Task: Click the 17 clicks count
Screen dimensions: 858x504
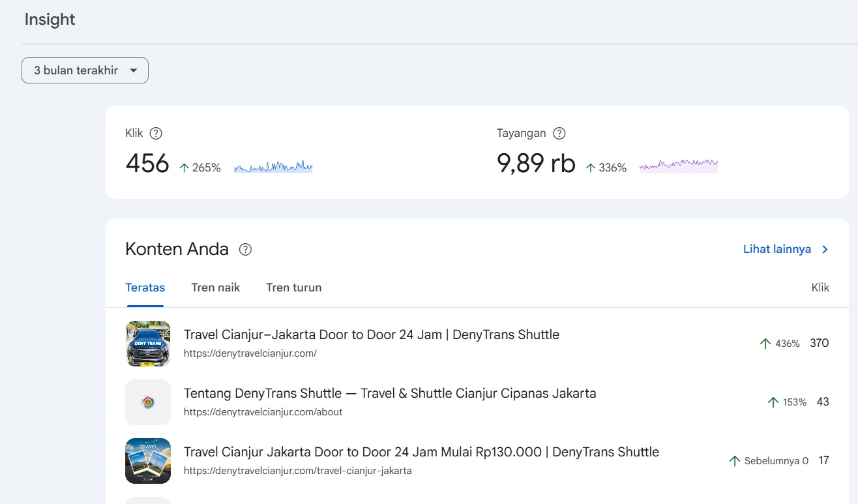Action: pos(824,460)
